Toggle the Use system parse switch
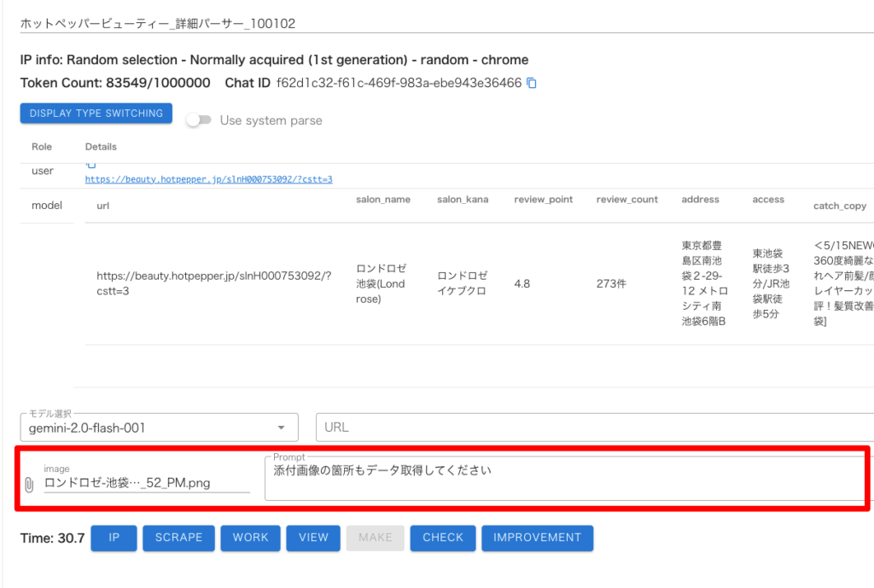 click(x=199, y=120)
